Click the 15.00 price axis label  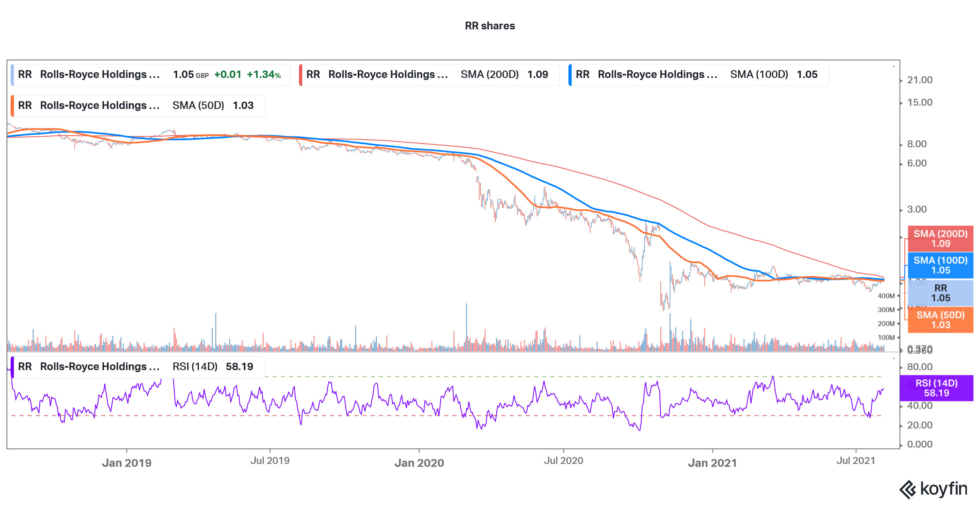click(920, 102)
